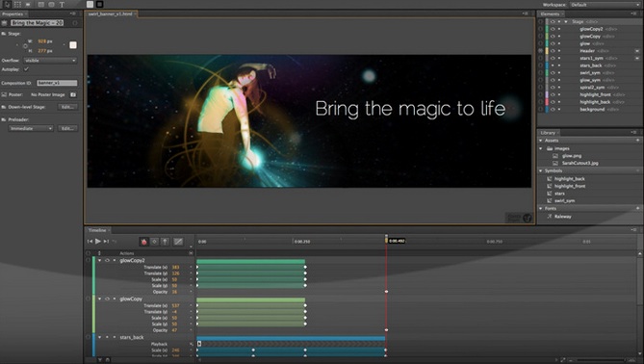
Task: Toggle Auto-Transition mode button
Action: [154, 242]
